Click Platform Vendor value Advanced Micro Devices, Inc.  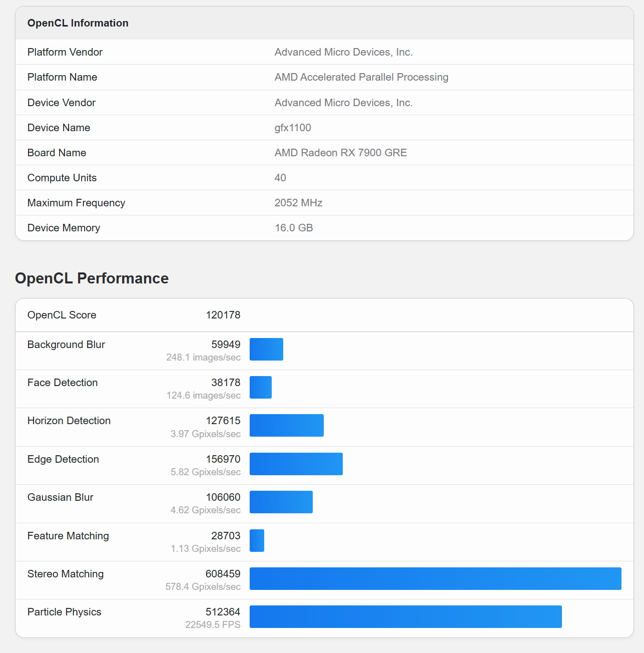344,52
